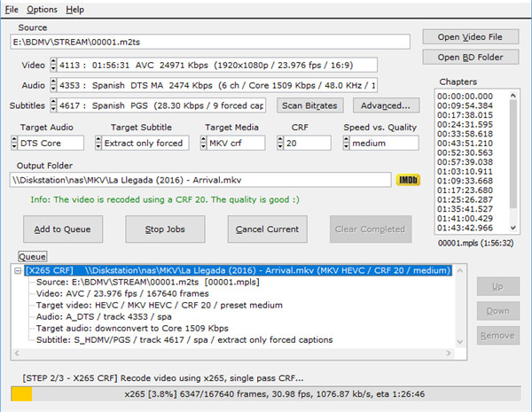Image resolution: width=532 pixels, height=412 pixels.
Task: Open the Advanced settings dialog
Action: coord(386,105)
